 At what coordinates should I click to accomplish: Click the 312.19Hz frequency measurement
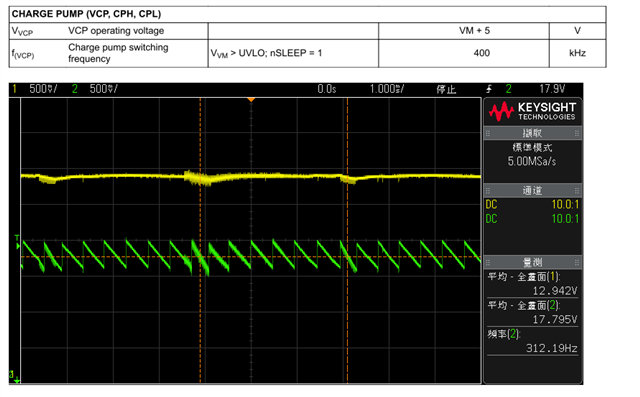click(551, 348)
